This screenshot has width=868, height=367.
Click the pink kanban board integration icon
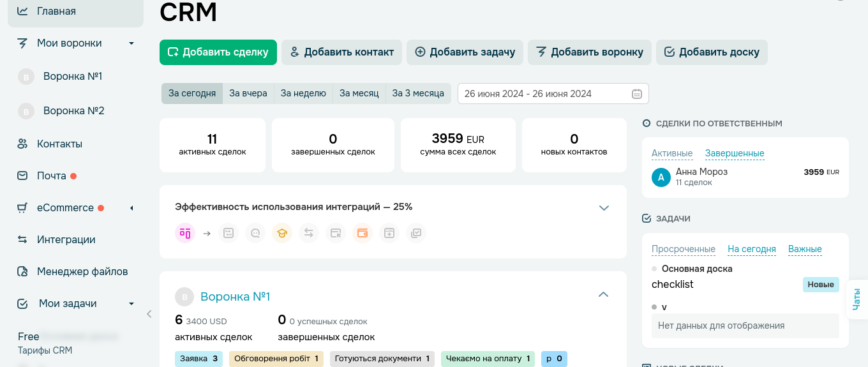tap(185, 233)
